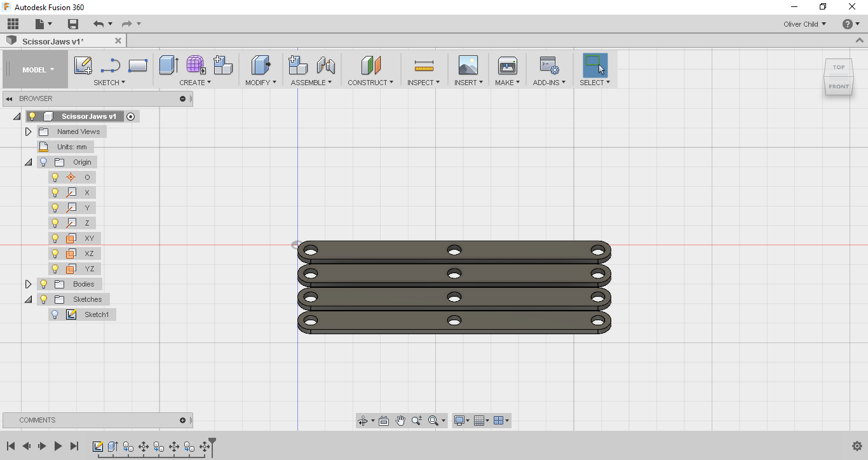Image resolution: width=868 pixels, height=460 pixels.
Task: Click the Create Sketch tool icon
Action: coord(83,65)
